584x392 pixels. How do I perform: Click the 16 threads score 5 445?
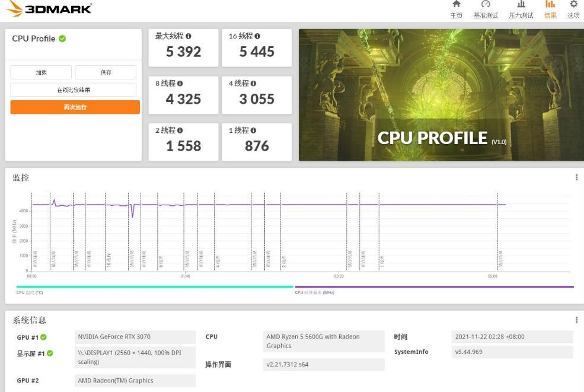click(x=257, y=52)
